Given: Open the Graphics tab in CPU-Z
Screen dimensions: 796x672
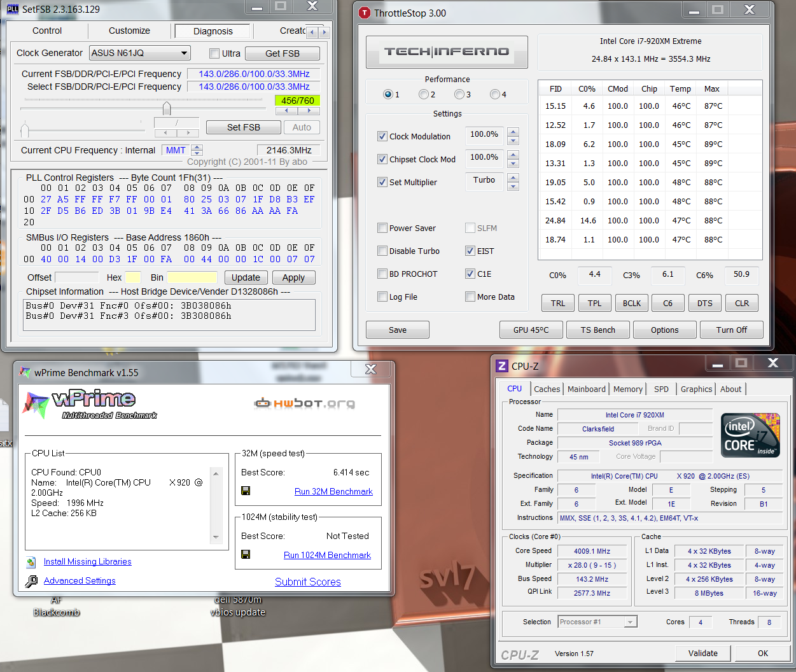Looking at the screenshot, I should pyautogui.click(x=696, y=389).
